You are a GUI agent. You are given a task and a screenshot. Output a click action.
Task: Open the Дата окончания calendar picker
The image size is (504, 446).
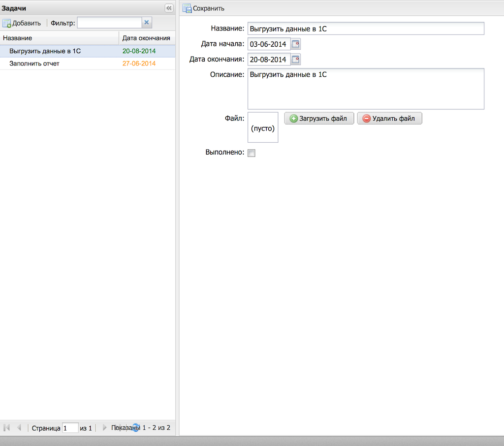coord(296,60)
